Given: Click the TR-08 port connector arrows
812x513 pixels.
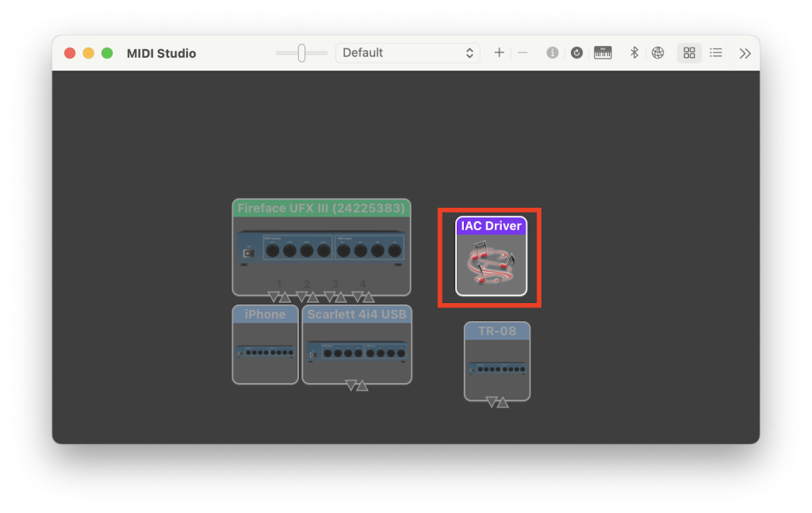Looking at the screenshot, I should 497,402.
